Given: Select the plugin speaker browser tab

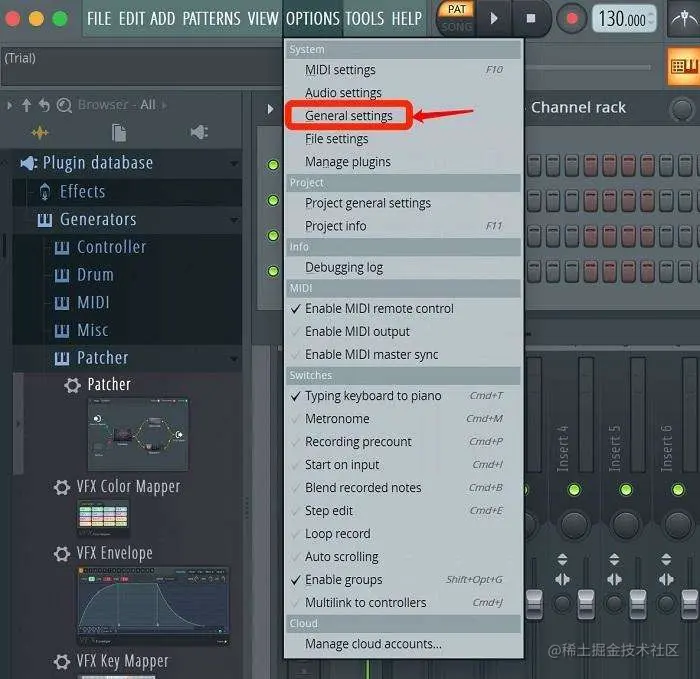Looking at the screenshot, I should [x=199, y=133].
